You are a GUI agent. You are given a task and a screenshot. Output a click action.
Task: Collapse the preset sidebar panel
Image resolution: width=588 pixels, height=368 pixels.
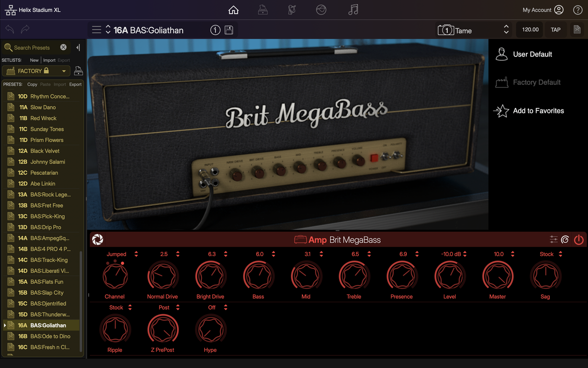point(78,48)
